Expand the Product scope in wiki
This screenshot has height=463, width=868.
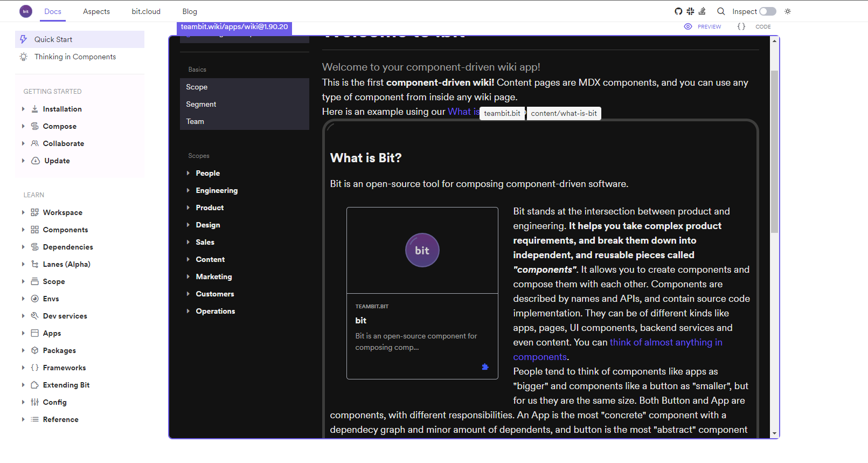[188, 208]
